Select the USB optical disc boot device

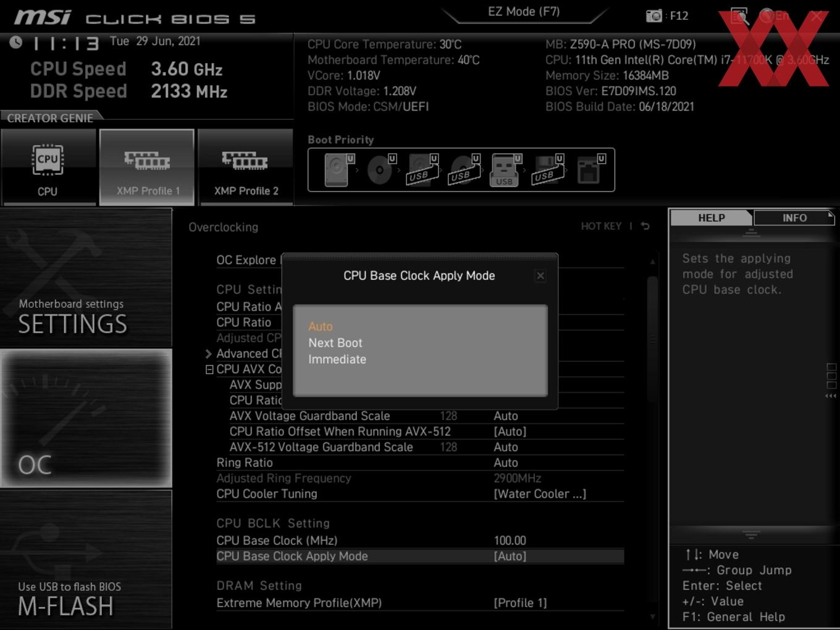[464, 170]
